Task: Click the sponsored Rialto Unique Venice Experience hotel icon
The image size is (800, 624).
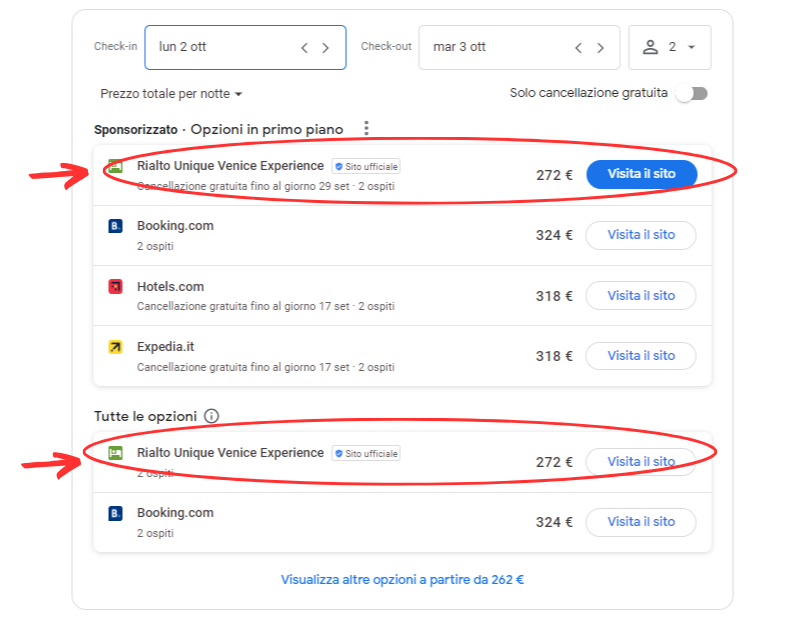Action: pyautogui.click(x=115, y=166)
